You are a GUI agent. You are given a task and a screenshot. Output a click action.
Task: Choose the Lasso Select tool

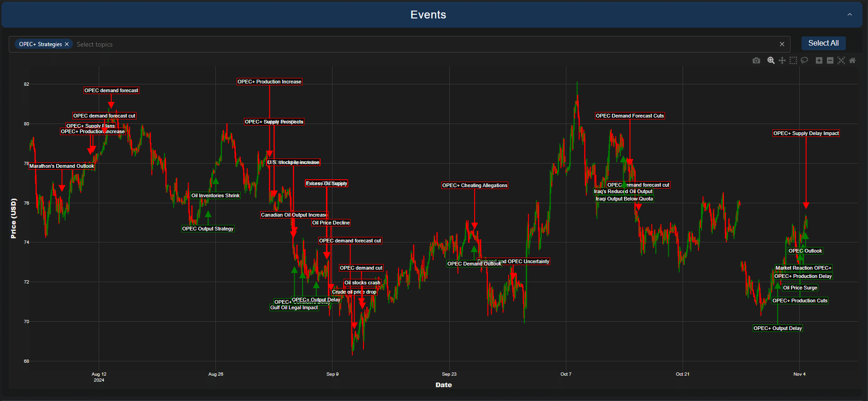[804, 60]
